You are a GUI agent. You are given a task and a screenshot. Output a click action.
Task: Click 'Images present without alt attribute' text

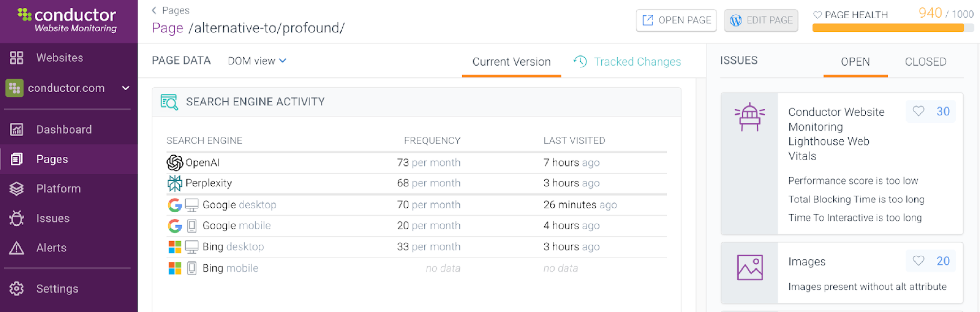tap(867, 286)
